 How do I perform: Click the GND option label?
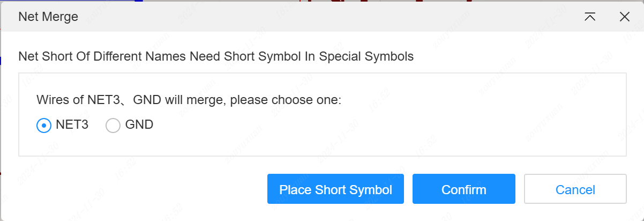[x=139, y=125]
